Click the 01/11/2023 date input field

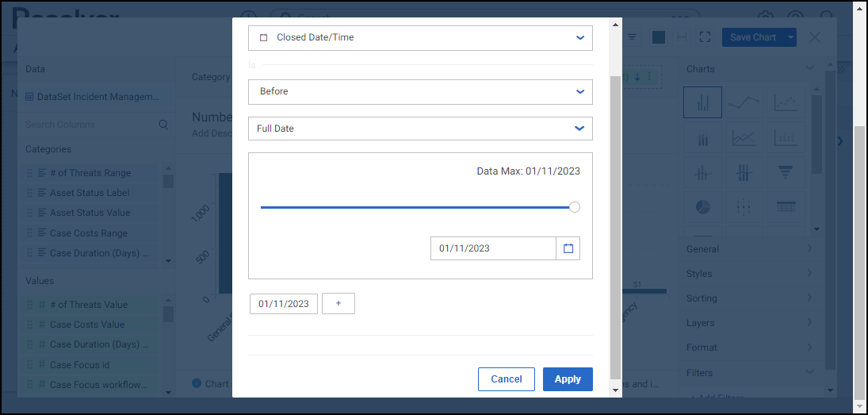pos(493,248)
